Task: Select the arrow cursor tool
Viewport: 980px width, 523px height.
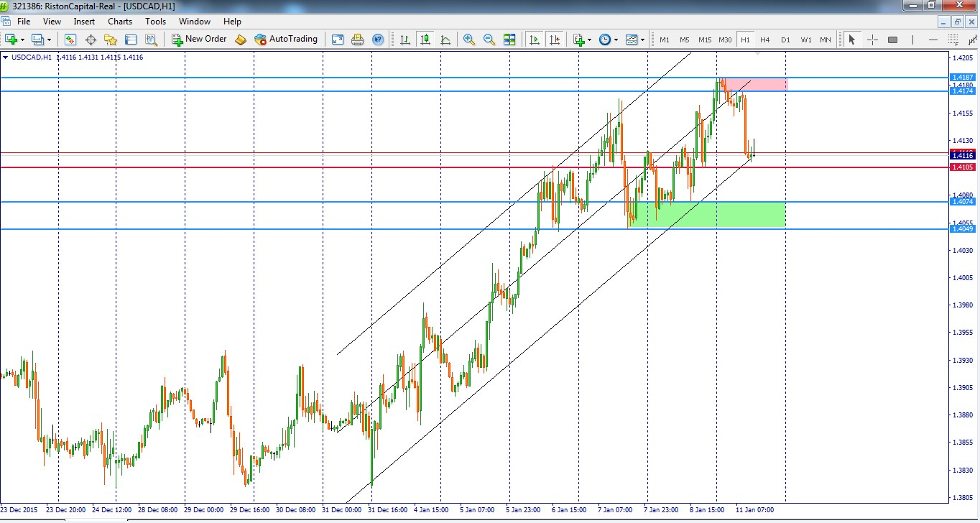Action: 852,40
